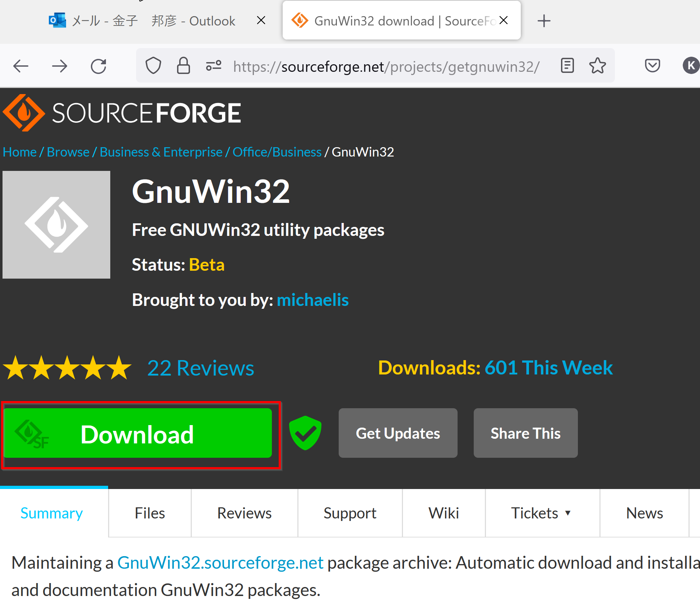Click the green verified shield beside Download

(305, 433)
